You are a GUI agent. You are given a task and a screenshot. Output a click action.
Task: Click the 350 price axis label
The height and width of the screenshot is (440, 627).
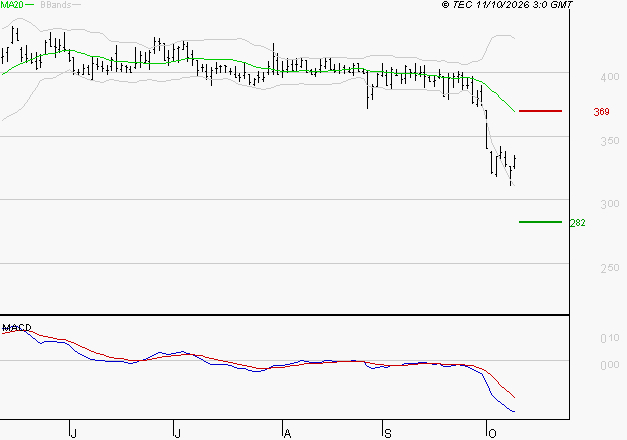pos(610,141)
